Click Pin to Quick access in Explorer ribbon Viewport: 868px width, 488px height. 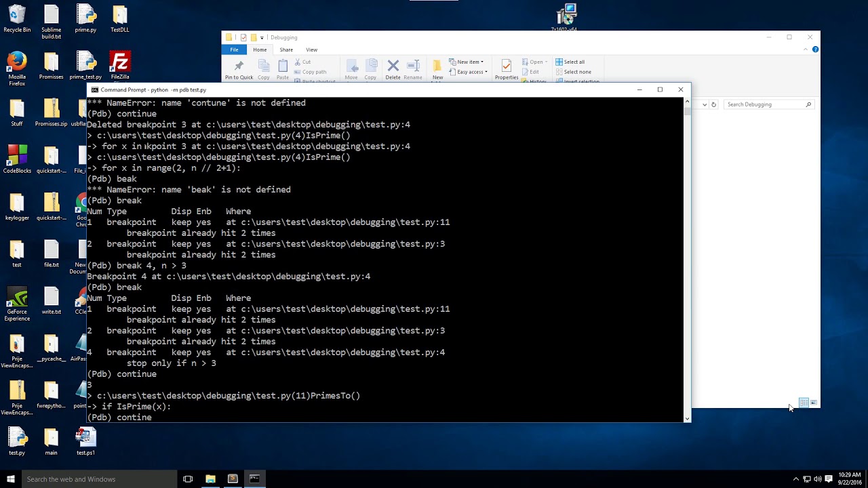pos(239,70)
